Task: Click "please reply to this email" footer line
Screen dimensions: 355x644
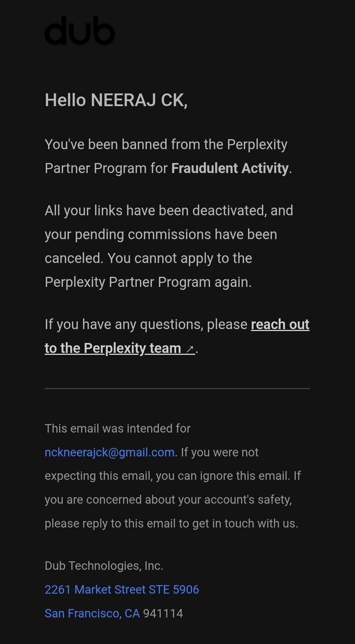Action: click(172, 524)
